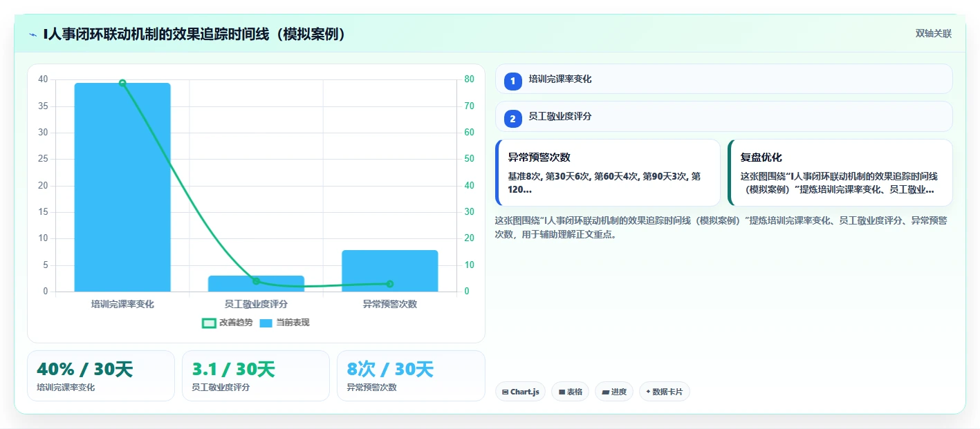
Task: Click the icon inside the 进度 chip
Action: coord(606,392)
